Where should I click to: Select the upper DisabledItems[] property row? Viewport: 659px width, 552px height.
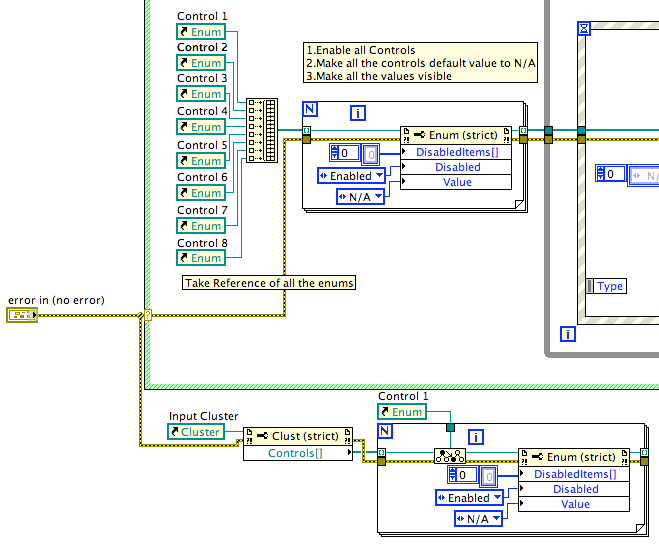point(456,152)
